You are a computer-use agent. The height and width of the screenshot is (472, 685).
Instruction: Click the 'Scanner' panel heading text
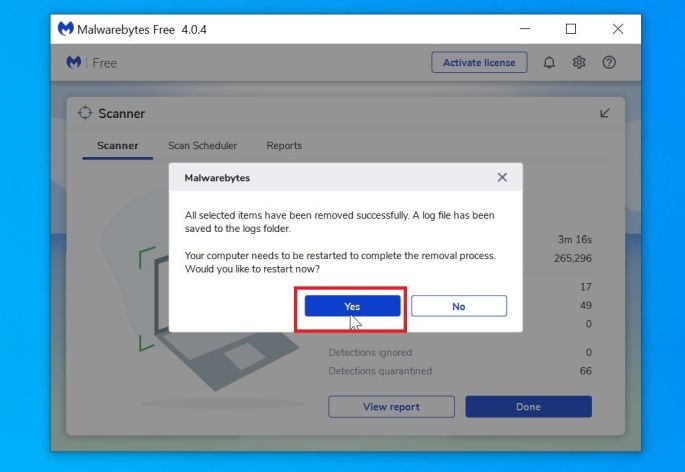[121, 114]
